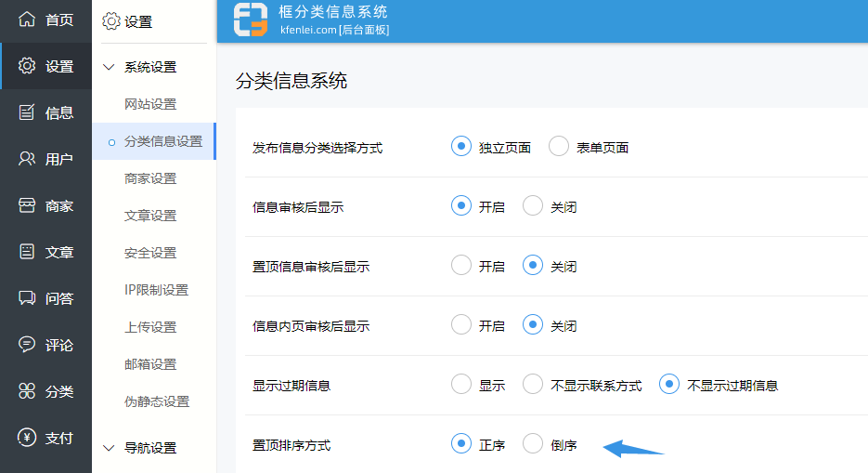Click the Home house icon in sidebar
The height and width of the screenshot is (473, 868).
pos(27,20)
